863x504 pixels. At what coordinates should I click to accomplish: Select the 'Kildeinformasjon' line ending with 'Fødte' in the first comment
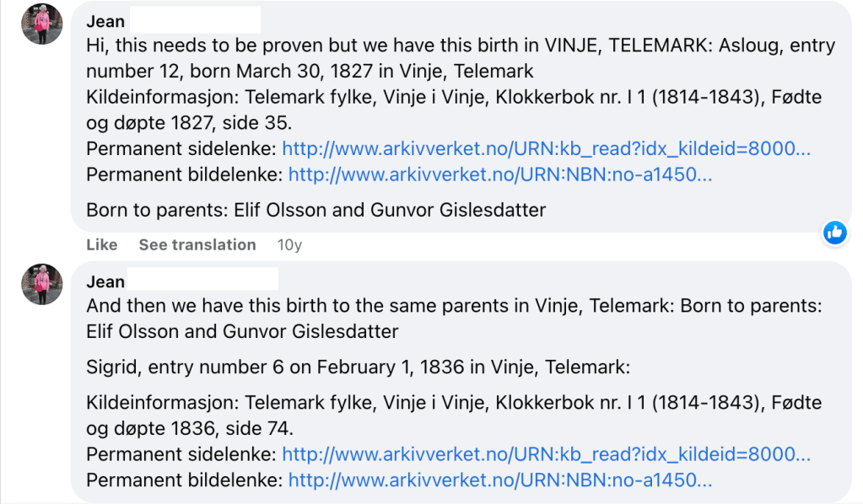pyautogui.click(x=453, y=98)
